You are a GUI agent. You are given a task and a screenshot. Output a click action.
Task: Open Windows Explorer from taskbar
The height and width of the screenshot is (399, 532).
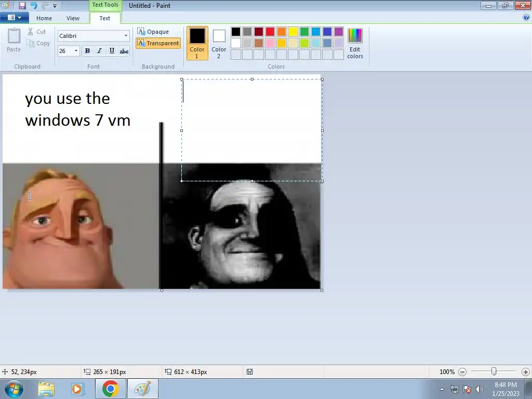pos(46,389)
